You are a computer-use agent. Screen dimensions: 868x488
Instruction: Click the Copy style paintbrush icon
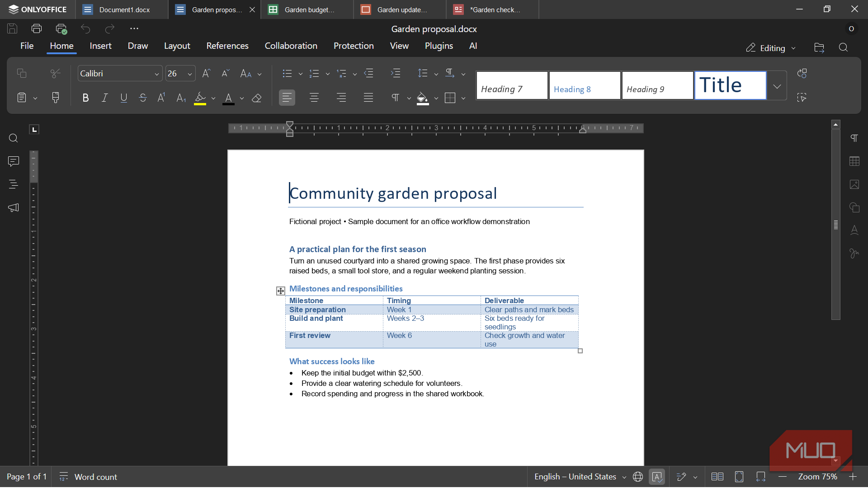(55, 98)
